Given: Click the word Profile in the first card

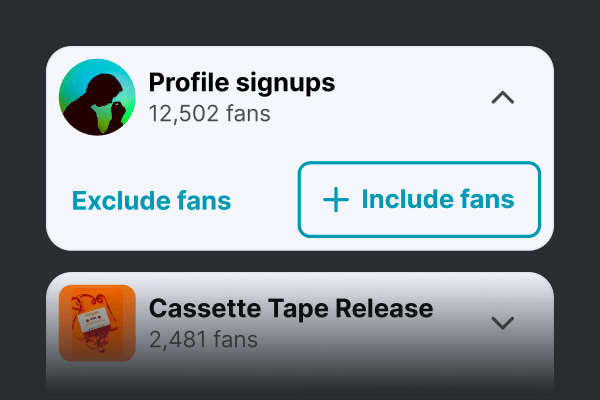Looking at the screenshot, I should [183, 83].
